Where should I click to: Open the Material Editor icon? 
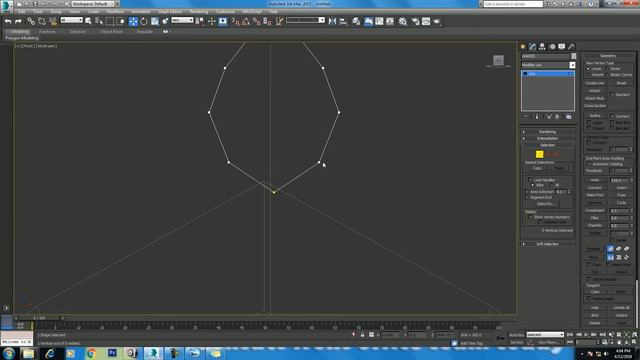(x=403, y=21)
